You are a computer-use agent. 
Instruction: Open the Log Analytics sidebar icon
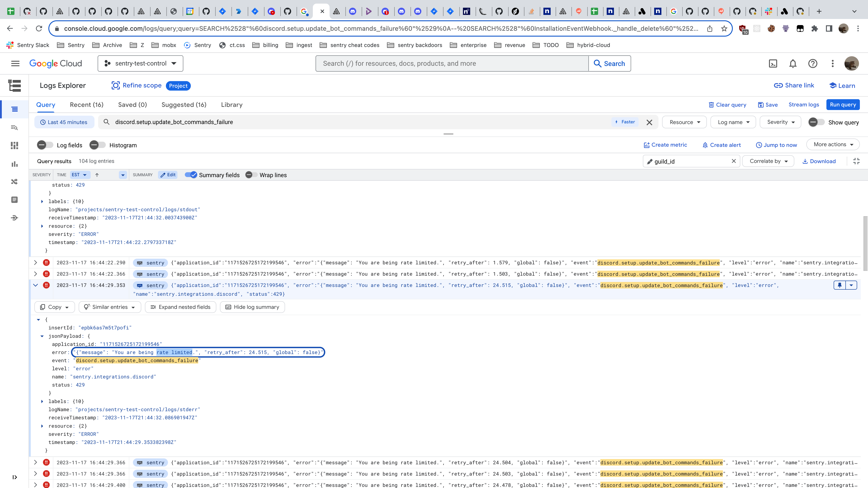[14, 127]
